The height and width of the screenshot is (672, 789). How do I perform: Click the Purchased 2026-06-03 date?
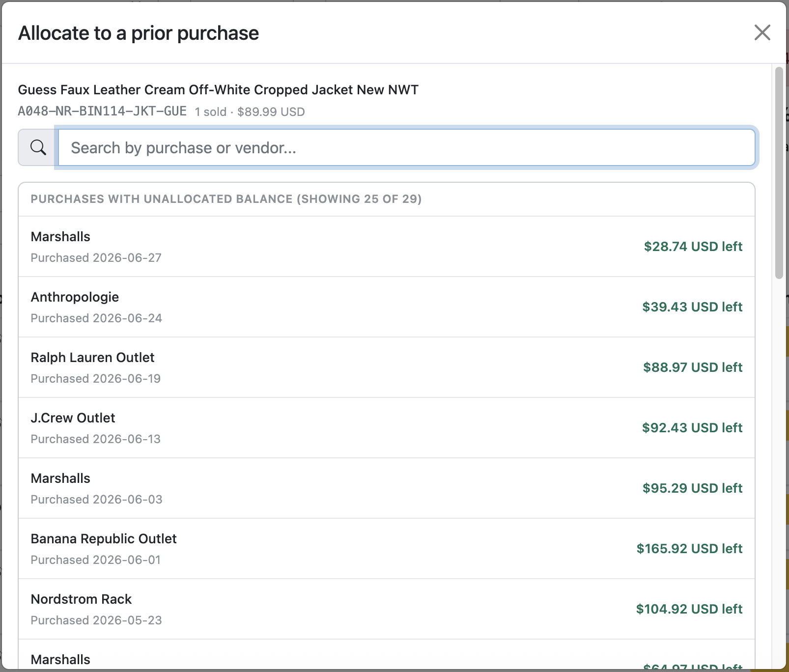coord(96,500)
